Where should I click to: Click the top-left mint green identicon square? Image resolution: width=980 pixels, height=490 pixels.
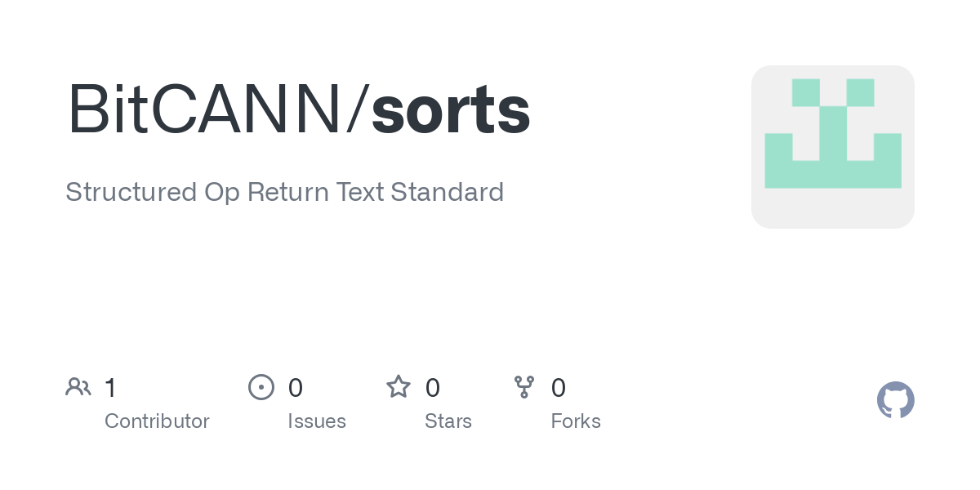pyautogui.click(x=806, y=92)
